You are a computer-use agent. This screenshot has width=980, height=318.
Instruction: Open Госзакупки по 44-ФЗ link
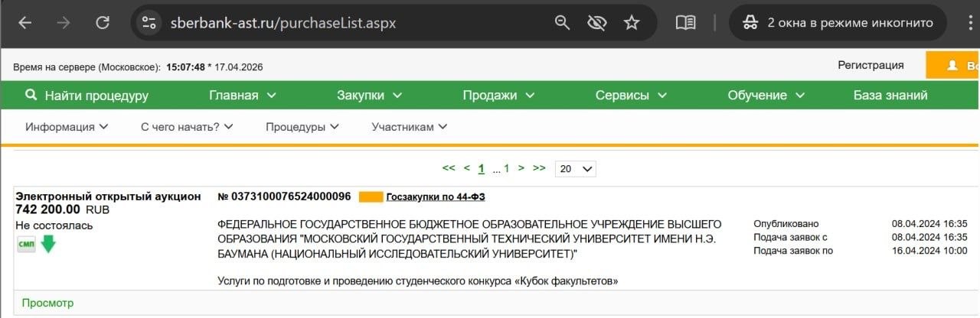[x=436, y=197]
